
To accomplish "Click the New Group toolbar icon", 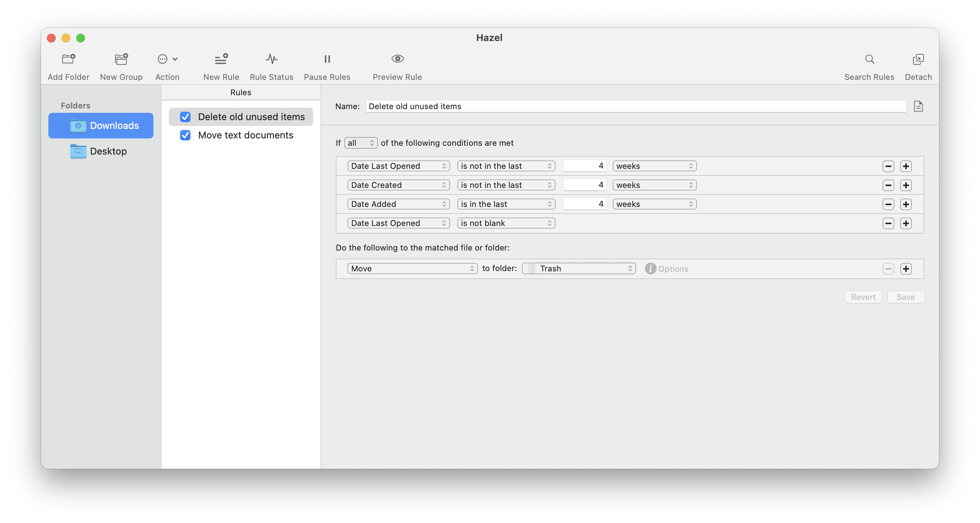I will click(x=121, y=59).
